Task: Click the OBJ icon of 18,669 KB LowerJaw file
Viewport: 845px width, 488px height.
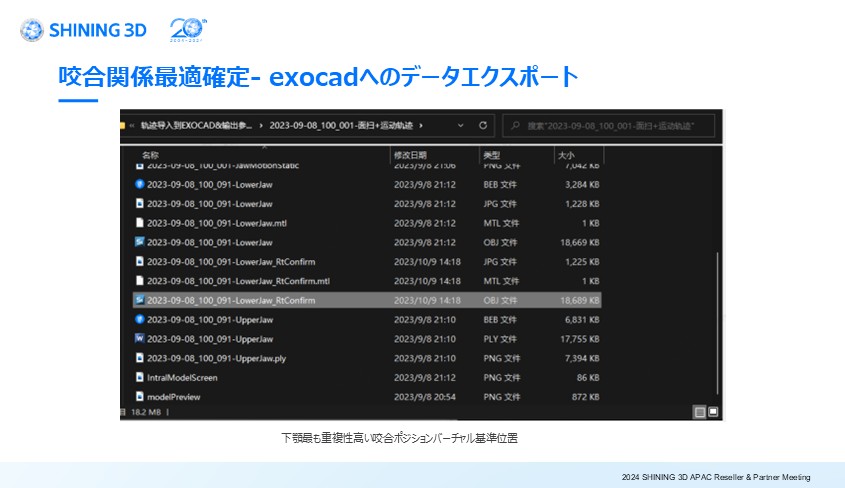Action: [140, 242]
